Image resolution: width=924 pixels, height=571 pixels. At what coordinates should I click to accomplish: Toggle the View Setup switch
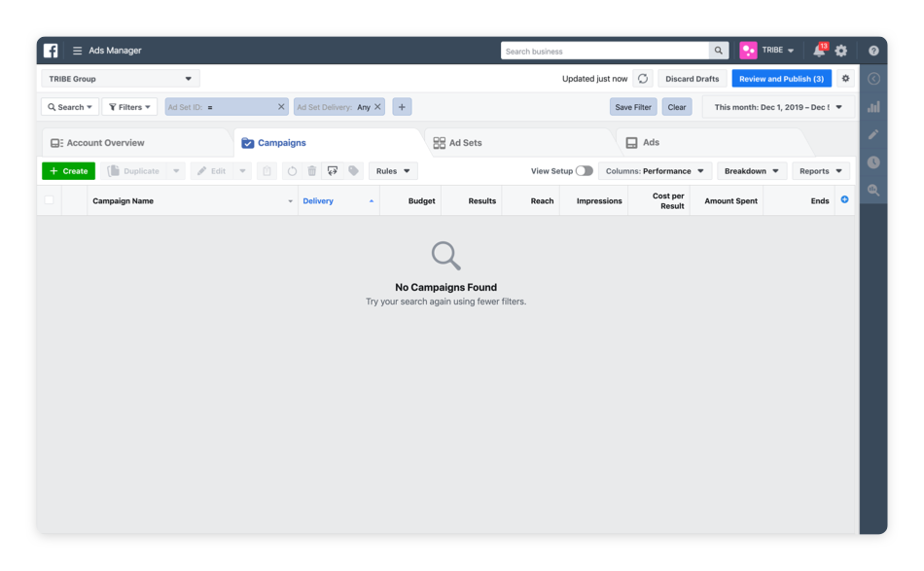(x=585, y=169)
